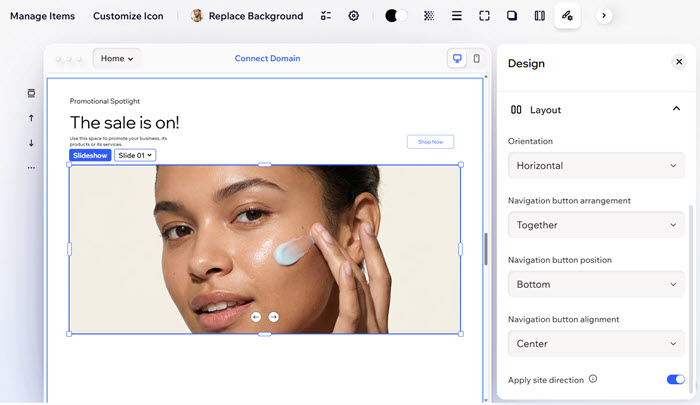The image size is (700, 405).
Task: Switch to desktop view
Action: (x=457, y=59)
